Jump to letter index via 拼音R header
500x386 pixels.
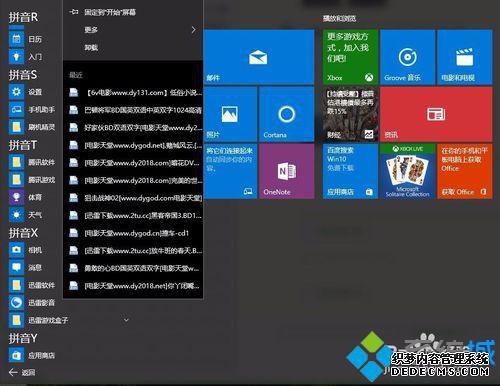pos(23,17)
